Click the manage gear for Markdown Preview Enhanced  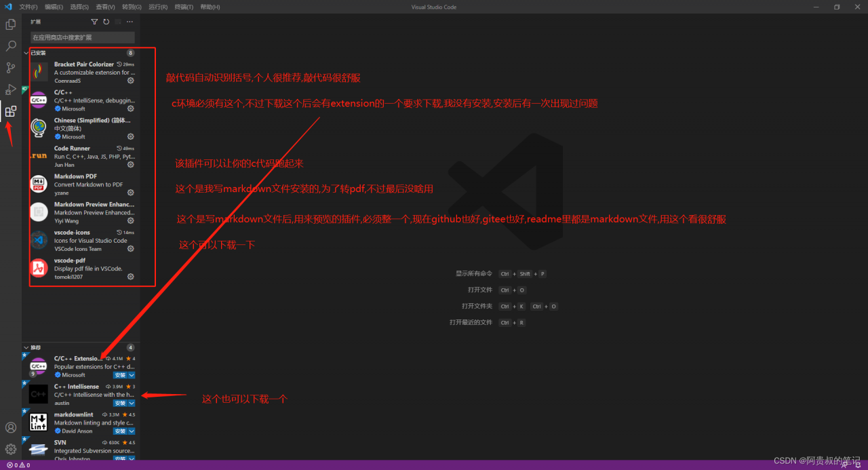point(131,220)
